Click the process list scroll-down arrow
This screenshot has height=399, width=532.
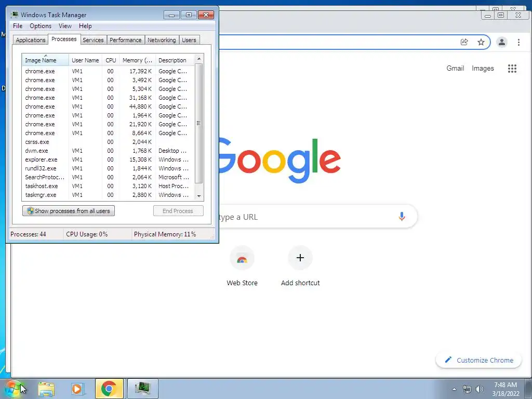[199, 196]
